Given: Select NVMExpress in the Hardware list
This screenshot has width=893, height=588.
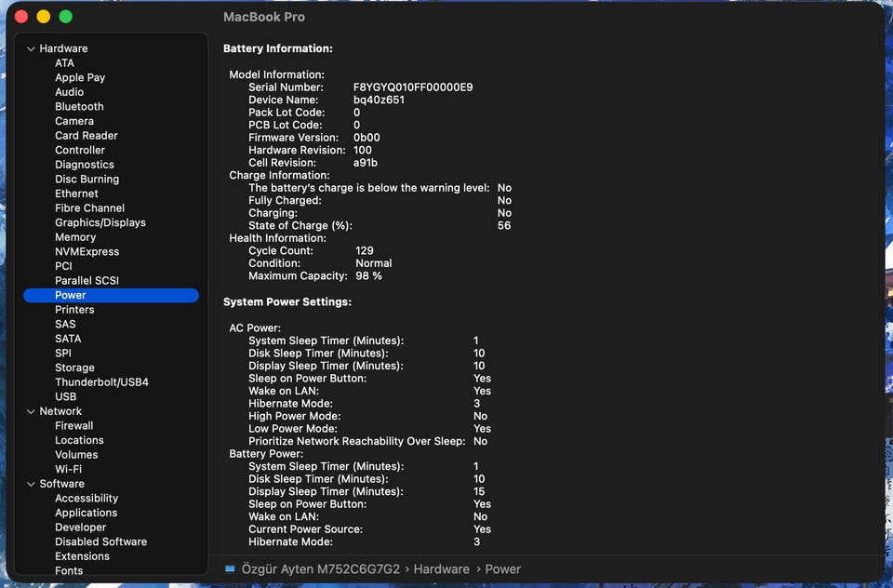Looking at the screenshot, I should coord(87,251).
